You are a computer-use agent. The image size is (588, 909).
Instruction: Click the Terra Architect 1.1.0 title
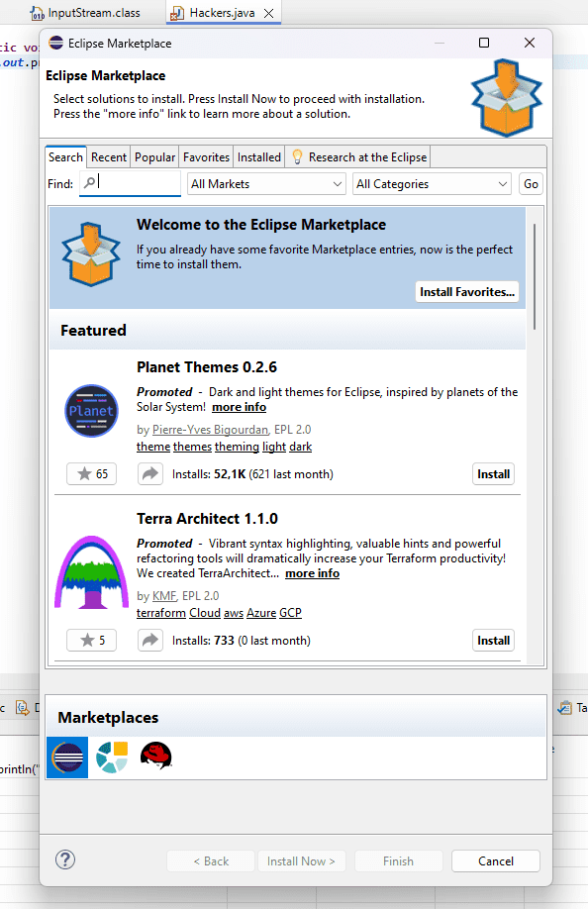click(208, 518)
